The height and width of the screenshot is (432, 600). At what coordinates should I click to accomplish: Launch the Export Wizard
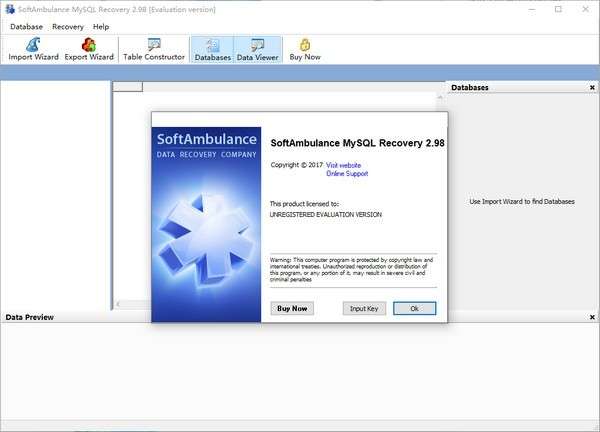(89, 49)
